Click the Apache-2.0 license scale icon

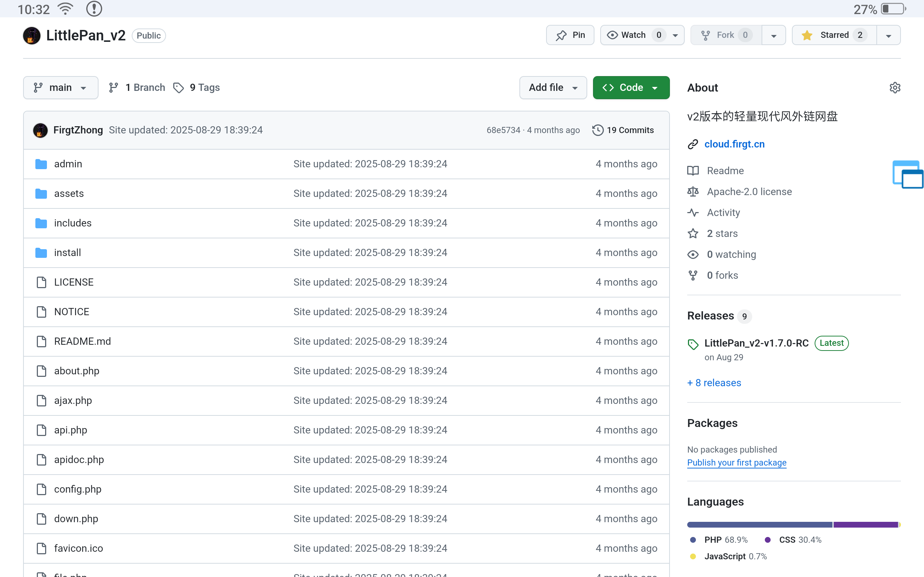tap(693, 191)
